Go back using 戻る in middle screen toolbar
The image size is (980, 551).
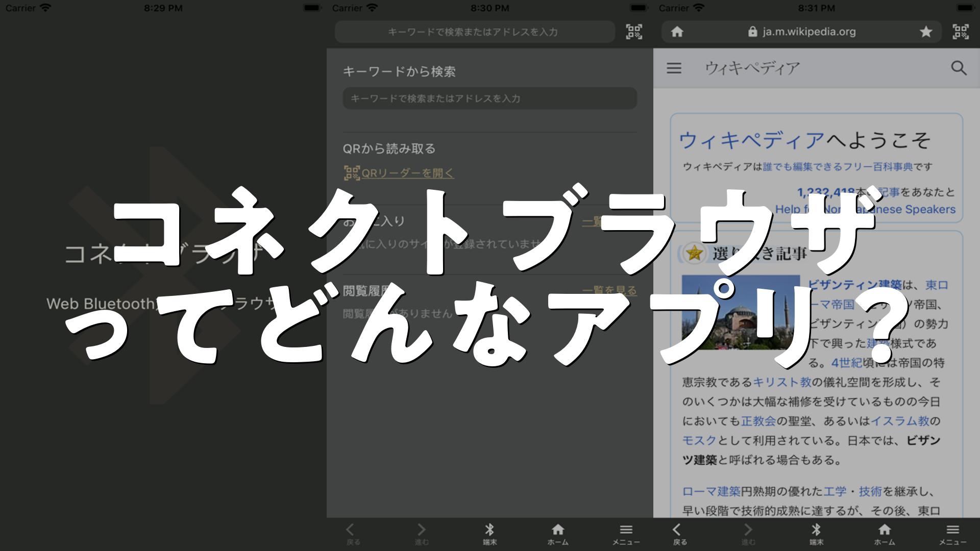[353, 534]
